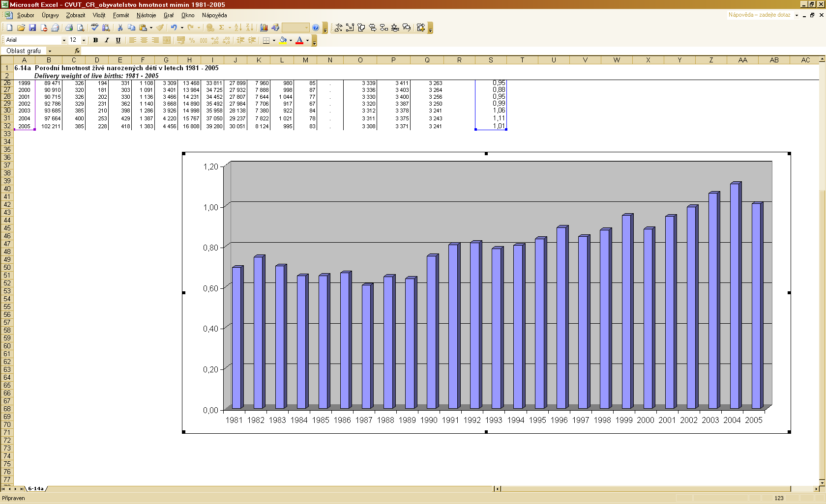Open the Formát menu

[121, 15]
